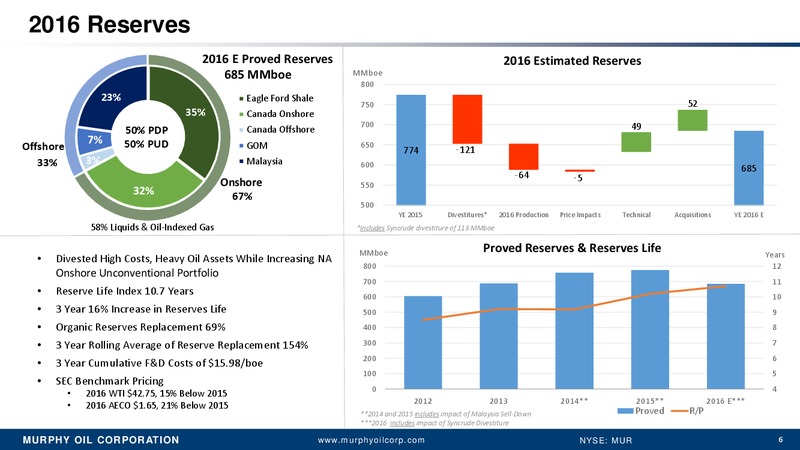This screenshot has width=800, height=450.
Task: Click the F&D Costs $15.98/boe bullet
Action: click(x=159, y=363)
